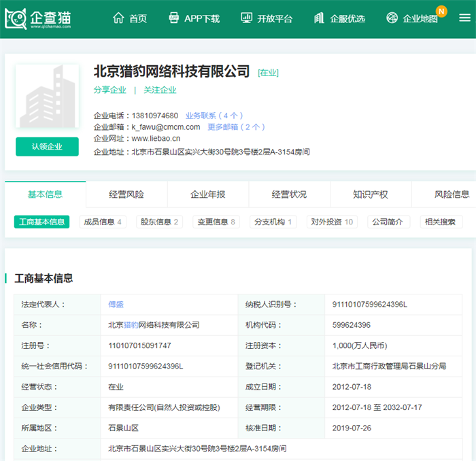Viewport: 476px width, 461px height.
Task: Click the phone number 13810974680
Action: coord(155,116)
